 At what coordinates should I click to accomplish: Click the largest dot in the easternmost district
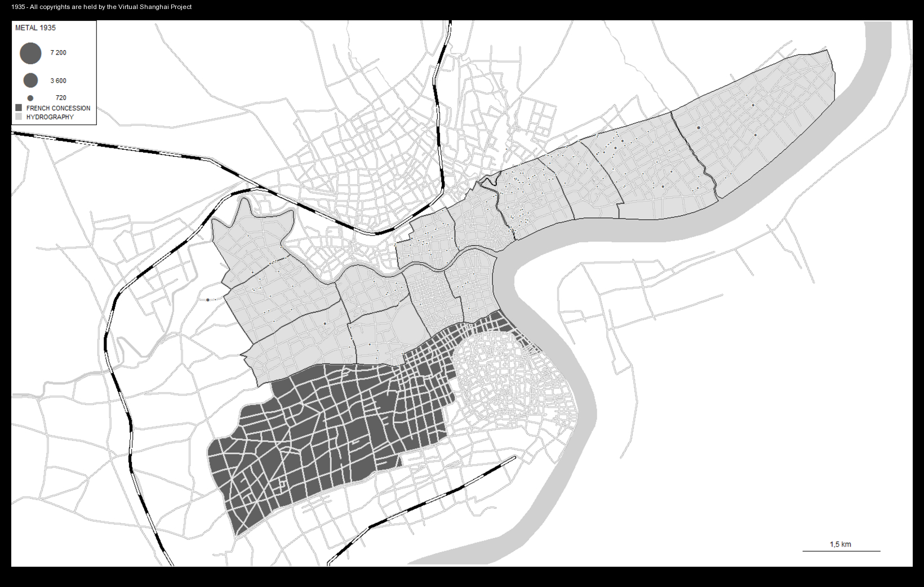click(699, 128)
